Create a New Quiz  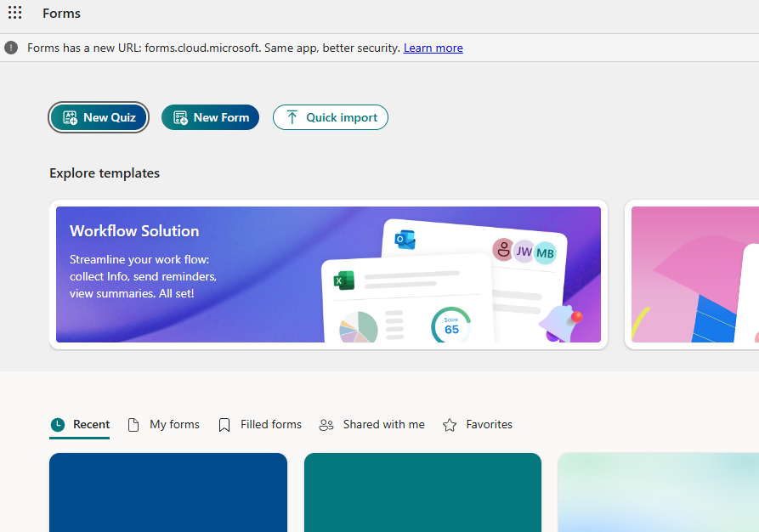point(99,117)
